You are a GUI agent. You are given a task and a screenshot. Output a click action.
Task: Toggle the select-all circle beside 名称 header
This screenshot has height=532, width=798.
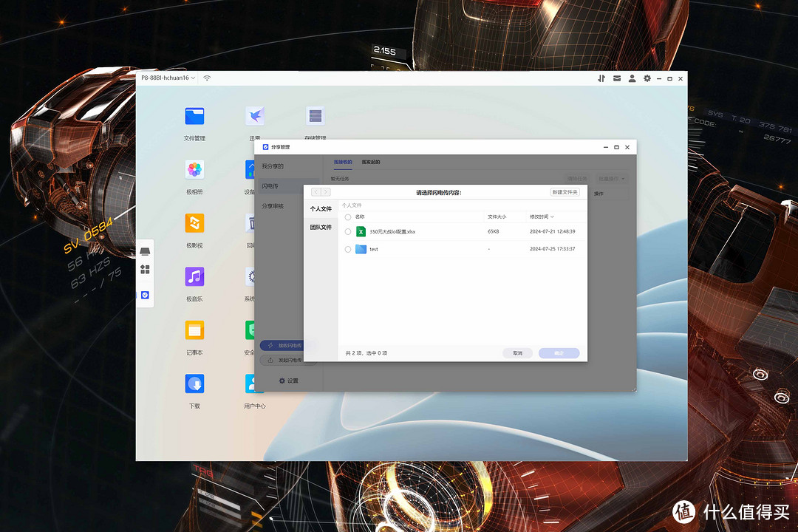pyautogui.click(x=348, y=217)
